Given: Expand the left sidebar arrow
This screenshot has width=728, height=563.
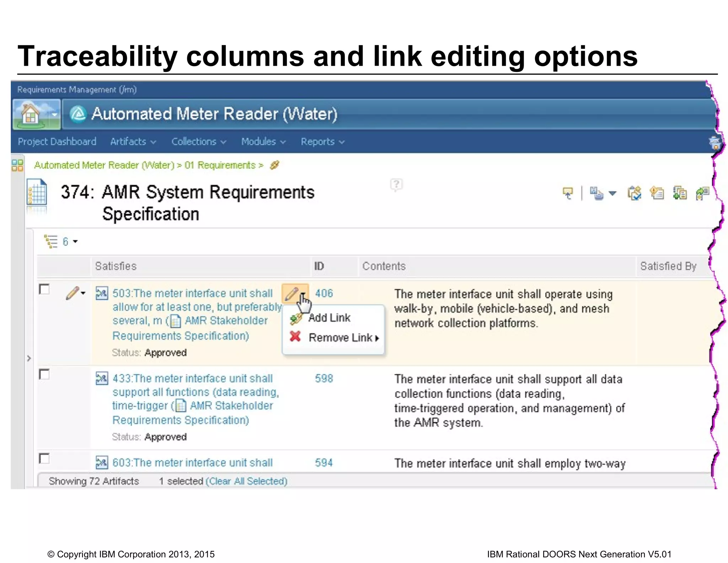Looking at the screenshot, I should (29, 358).
